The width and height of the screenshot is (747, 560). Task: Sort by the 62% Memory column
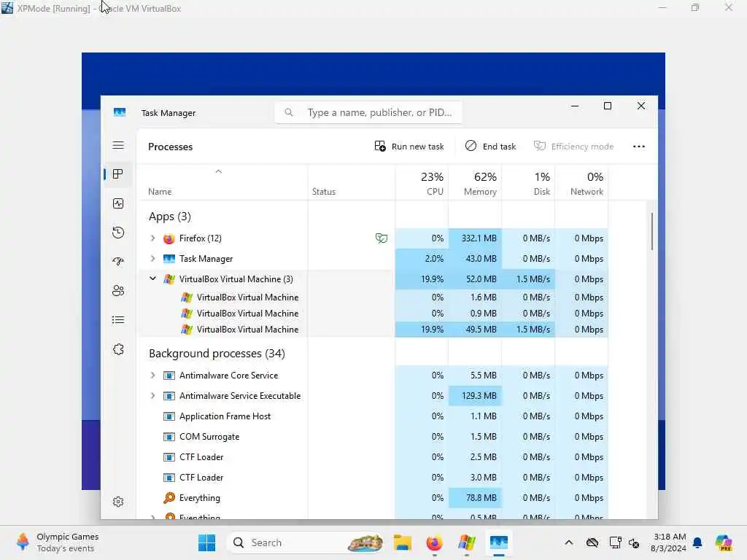pyautogui.click(x=475, y=183)
